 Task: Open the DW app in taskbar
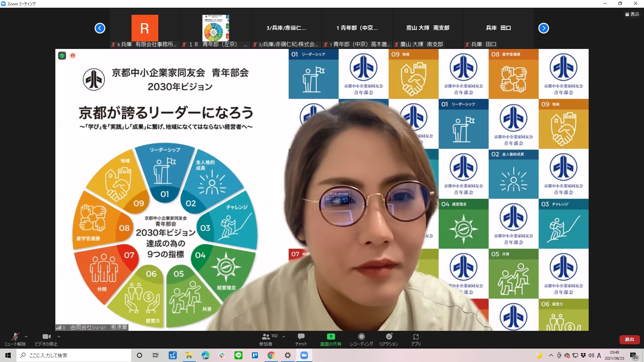point(173,355)
